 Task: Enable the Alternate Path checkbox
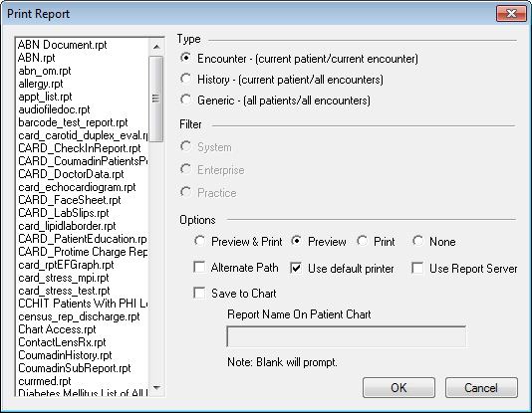(199, 267)
